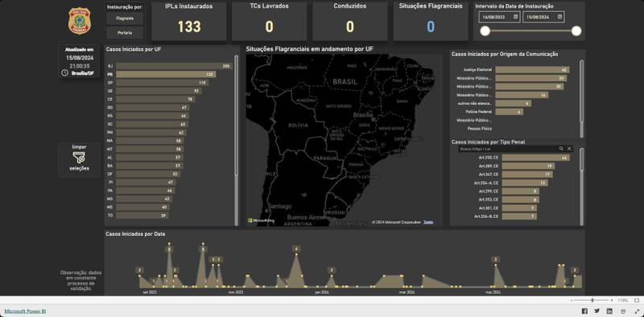Image resolution: width=644 pixels, height=317 pixels.
Task: Open the Microsoft Power BI link
Action: point(25,311)
